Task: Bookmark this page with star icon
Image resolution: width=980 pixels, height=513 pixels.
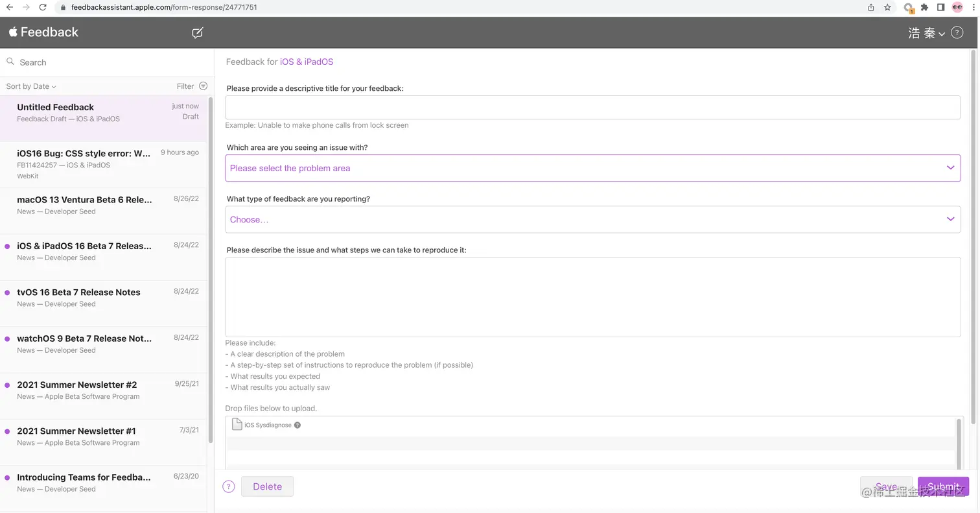Action: pyautogui.click(x=887, y=7)
